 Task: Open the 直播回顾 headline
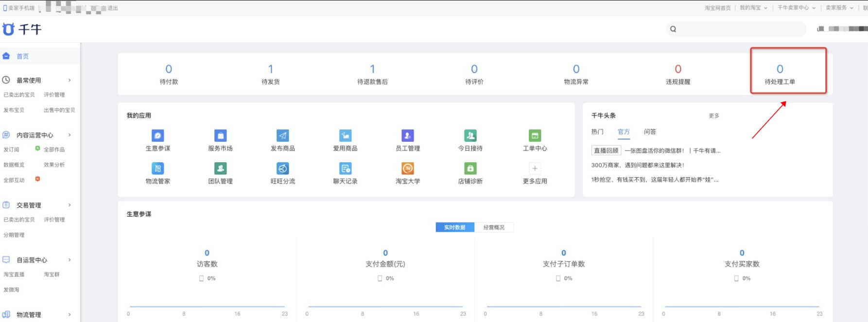coord(656,151)
